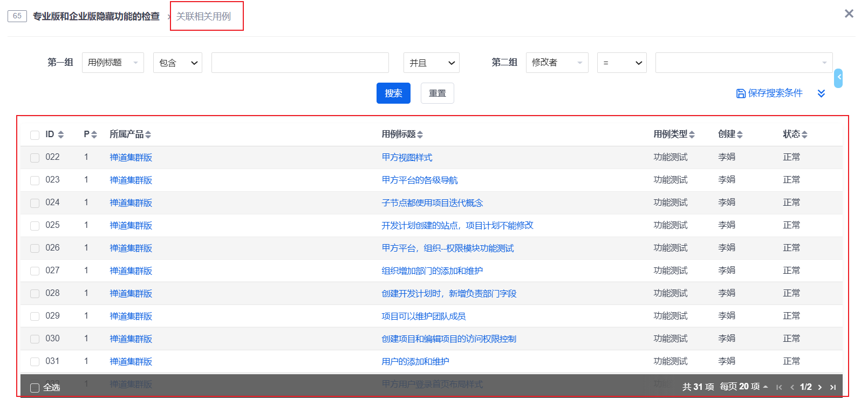868x398 pixels.
Task: Collapse the side panel handle arrow
Action: 838,78
